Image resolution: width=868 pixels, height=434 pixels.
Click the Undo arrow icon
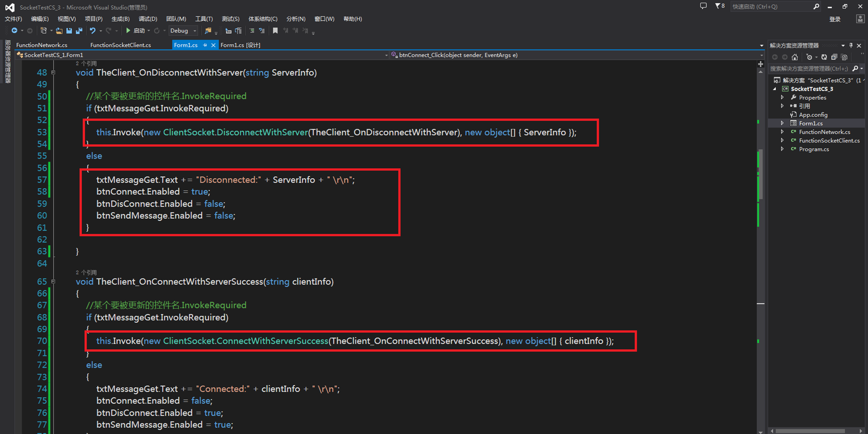pyautogui.click(x=93, y=31)
